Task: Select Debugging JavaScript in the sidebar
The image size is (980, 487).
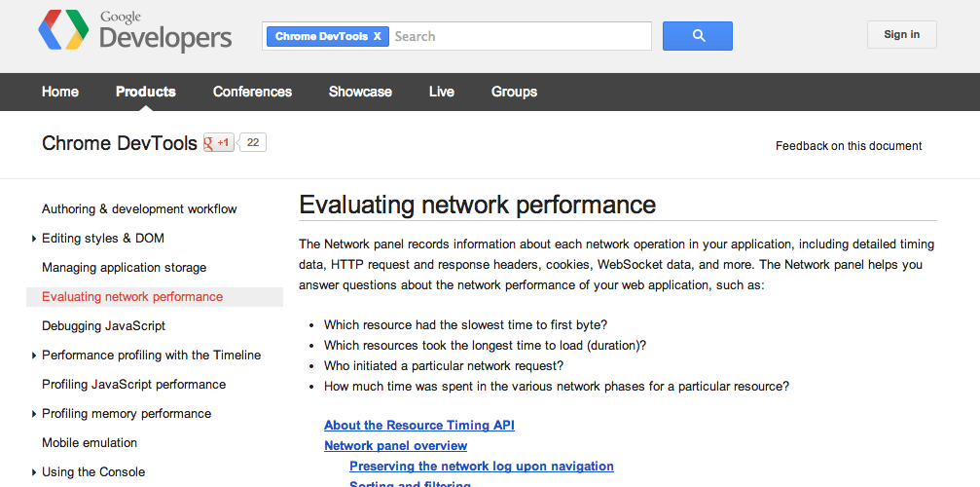Action: tap(103, 326)
